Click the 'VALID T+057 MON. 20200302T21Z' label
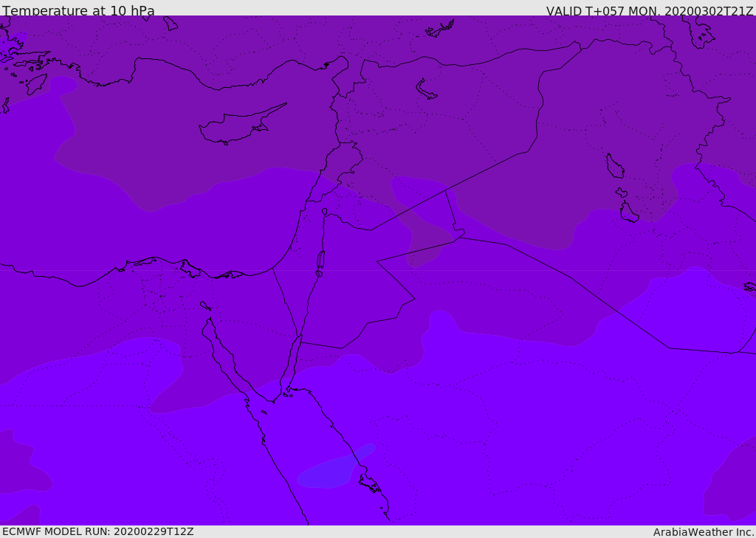This screenshot has width=756, height=538. [650, 11]
